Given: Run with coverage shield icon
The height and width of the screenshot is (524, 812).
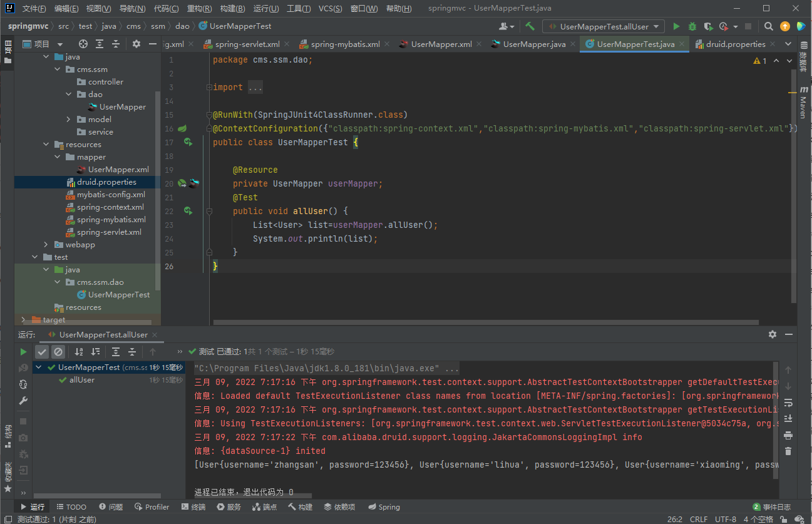Looking at the screenshot, I should click(x=708, y=26).
